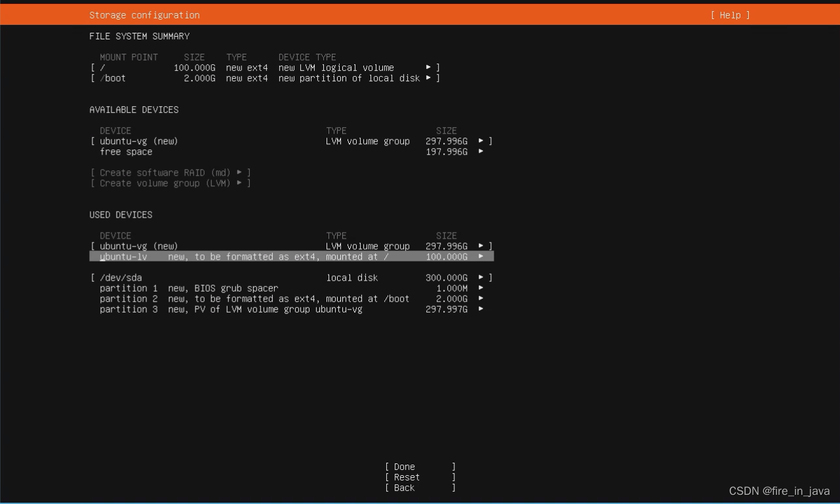Image resolution: width=840 pixels, height=504 pixels.
Task: Click 'new partition of local disk' text
Action: tap(350, 78)
